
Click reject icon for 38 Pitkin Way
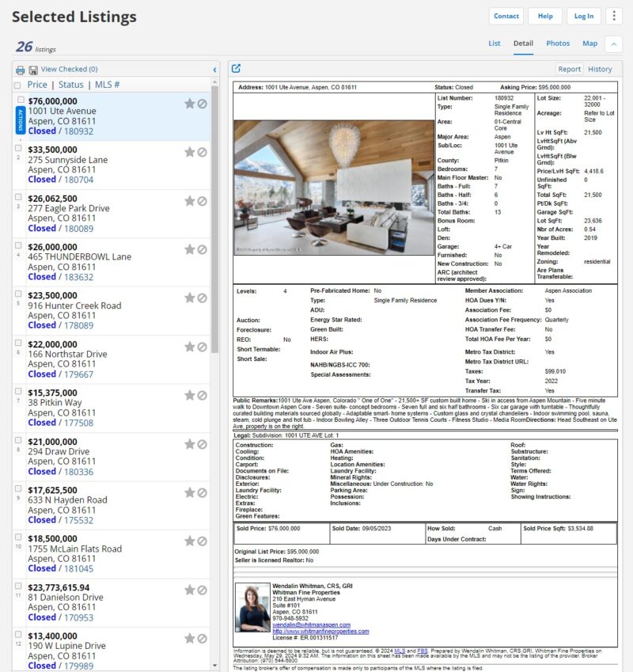click(x=203, y=395)
